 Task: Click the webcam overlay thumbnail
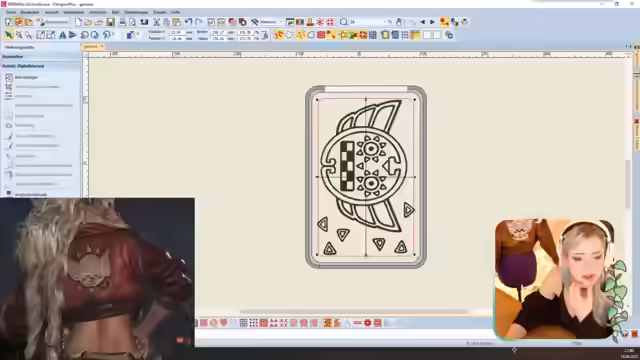[554, 280]
